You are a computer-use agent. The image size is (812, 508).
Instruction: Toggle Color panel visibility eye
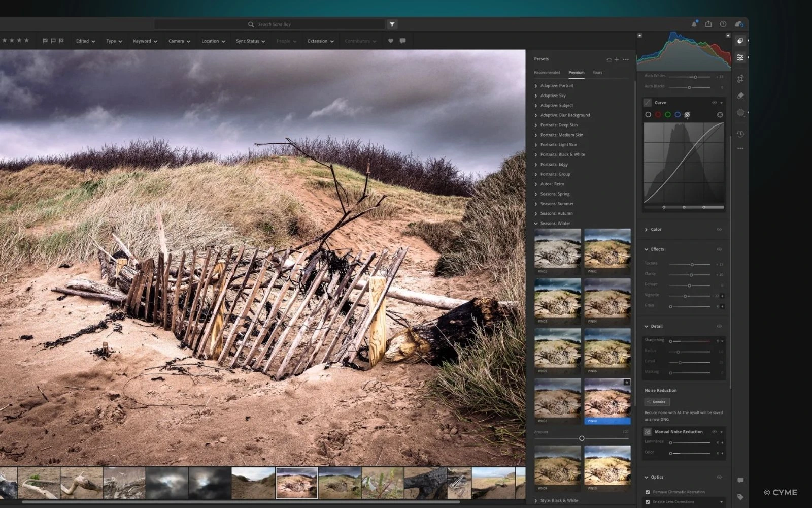tap(719, 230)
